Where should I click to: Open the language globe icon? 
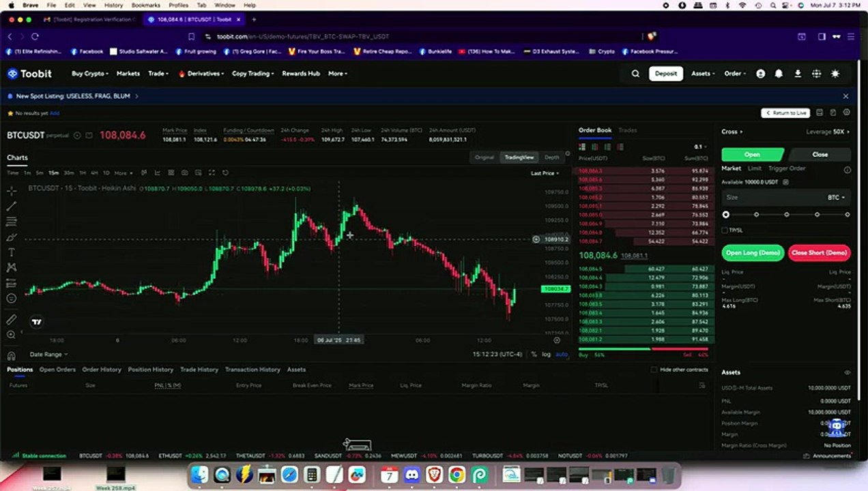816,74
